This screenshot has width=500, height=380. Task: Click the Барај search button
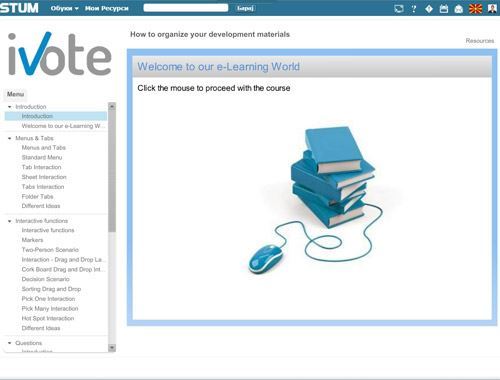(x=245, y=8)
